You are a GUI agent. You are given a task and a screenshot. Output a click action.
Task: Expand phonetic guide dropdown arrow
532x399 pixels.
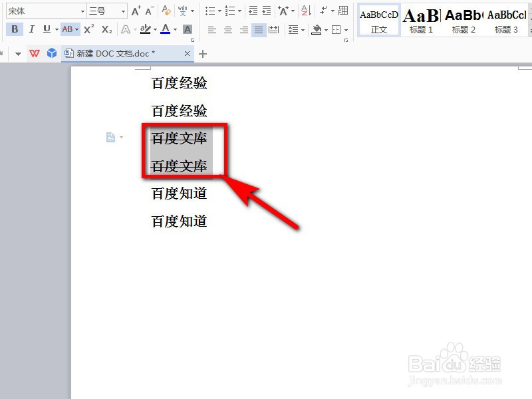193,11
